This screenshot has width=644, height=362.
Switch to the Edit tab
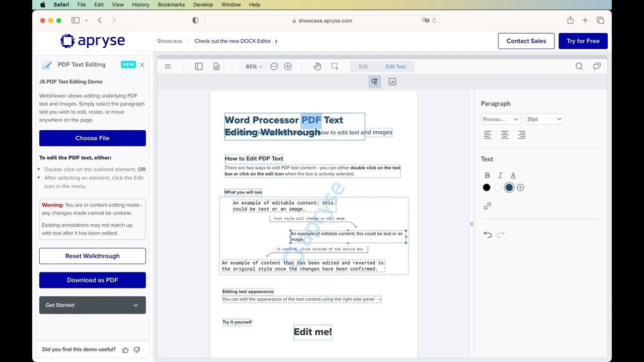363,66
